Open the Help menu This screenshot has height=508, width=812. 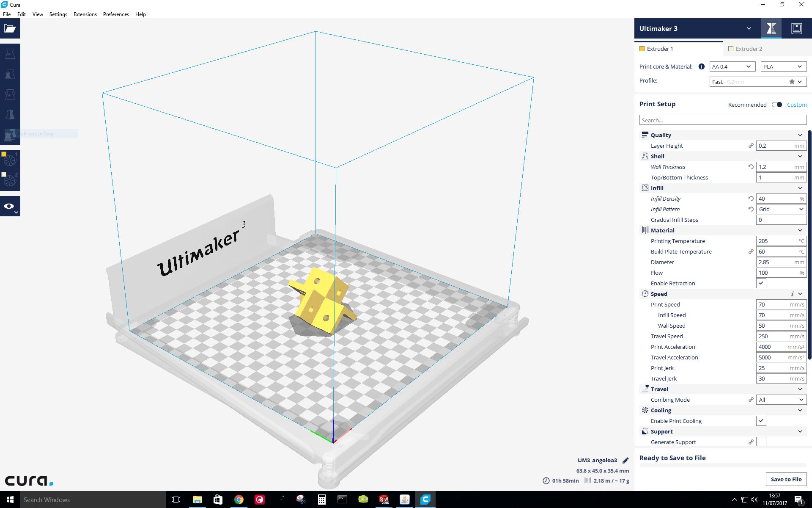click(140, 14)
